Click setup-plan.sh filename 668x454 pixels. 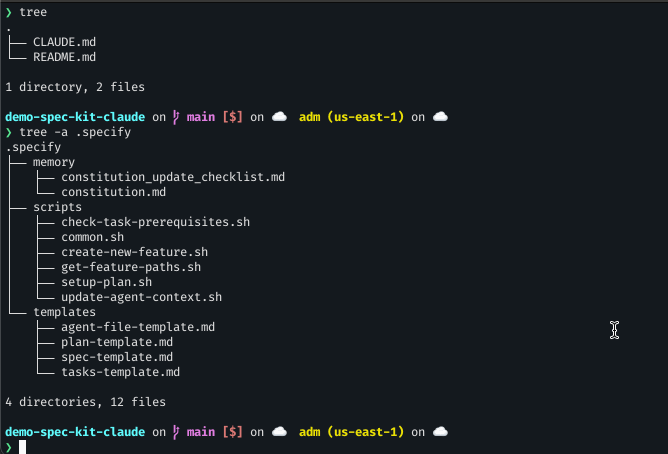coord(107,282)
